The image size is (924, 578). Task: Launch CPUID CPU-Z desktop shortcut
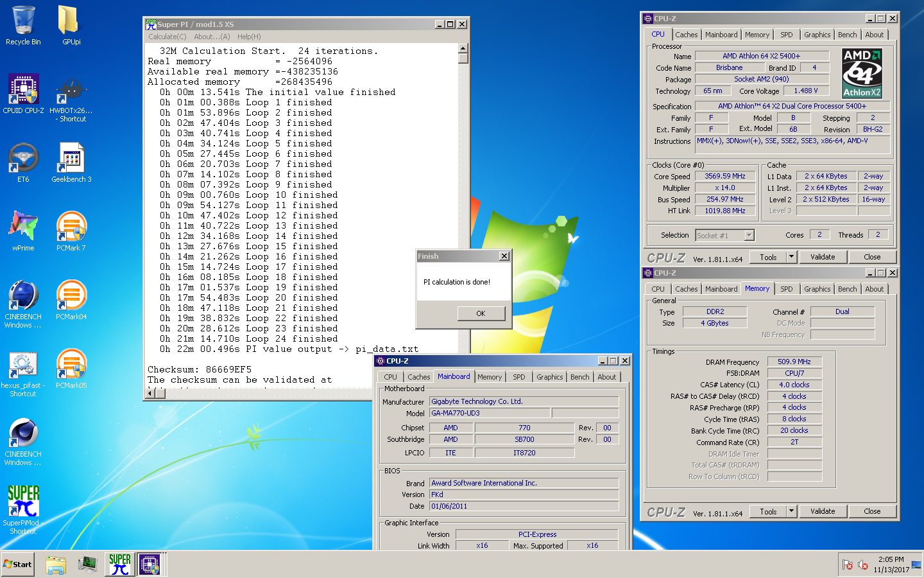pos(23,94)
